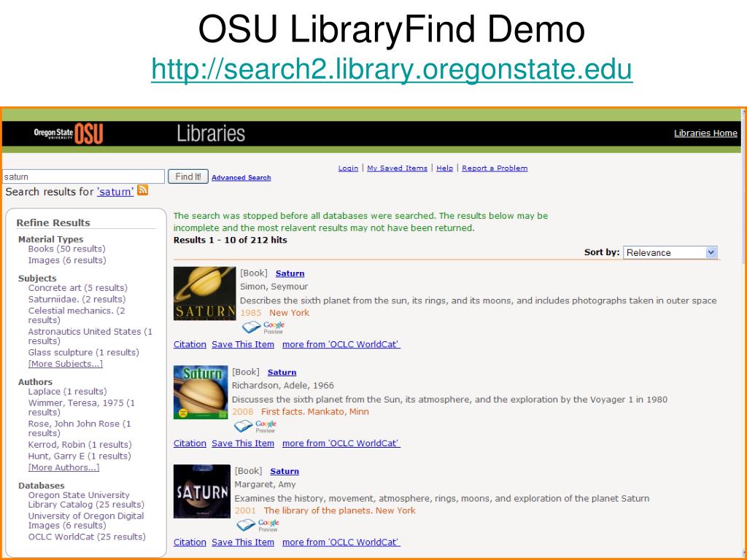Viewport: 747px width, 560px height.
Task: Refine by subject Astronautics United States
Action: point(90,336)
